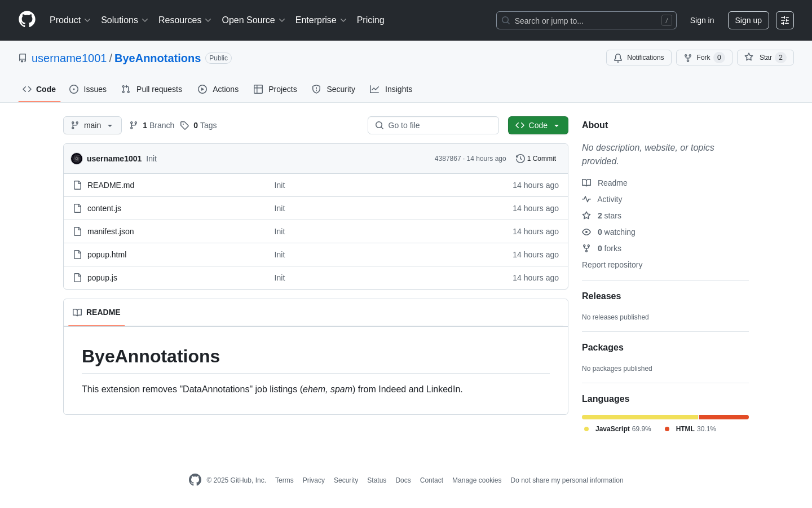Click the file icon beside manifest.json
The width and height of the screenshot is (812, 508).
[x=77, y=231]
